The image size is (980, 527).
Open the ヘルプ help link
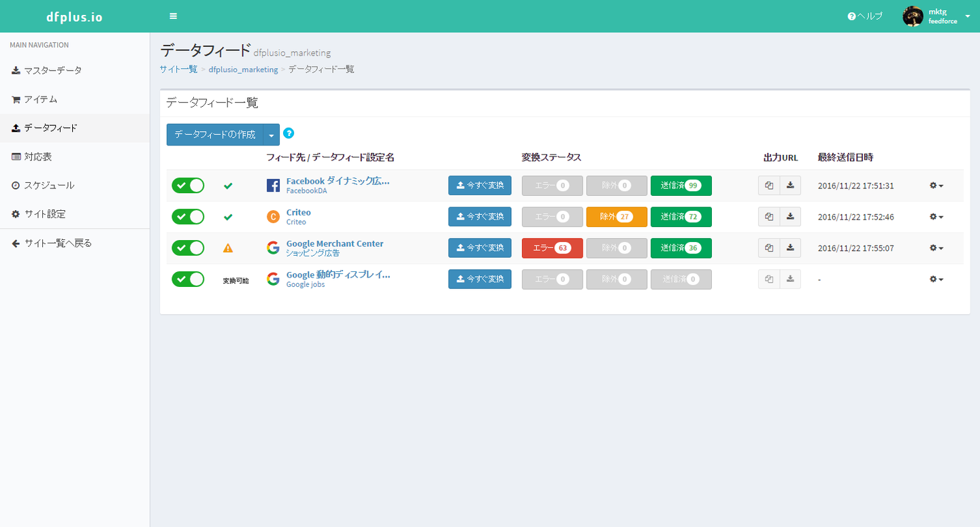tap(865, 16)
